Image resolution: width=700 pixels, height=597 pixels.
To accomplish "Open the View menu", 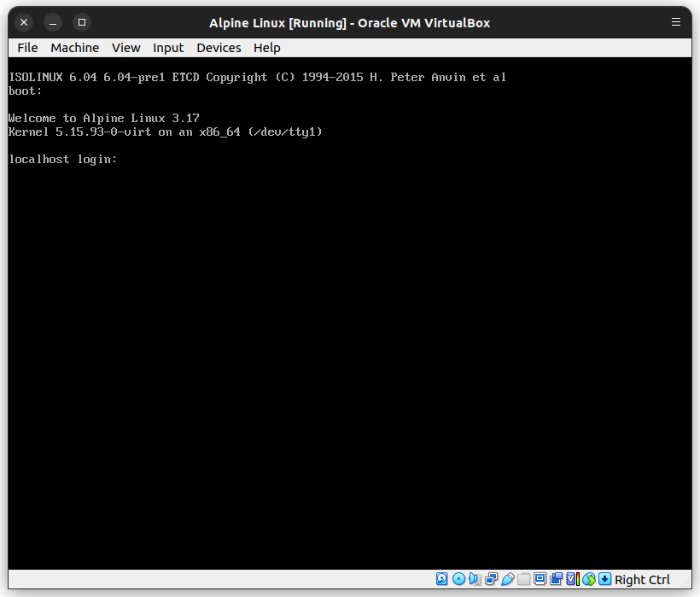I will pos(125,48).
